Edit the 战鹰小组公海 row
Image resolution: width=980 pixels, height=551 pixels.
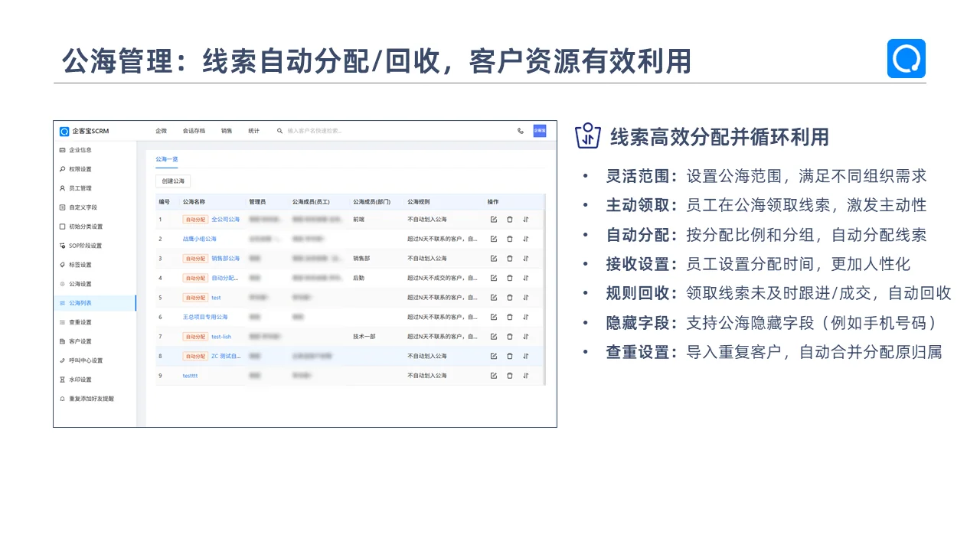click(494, 239)
